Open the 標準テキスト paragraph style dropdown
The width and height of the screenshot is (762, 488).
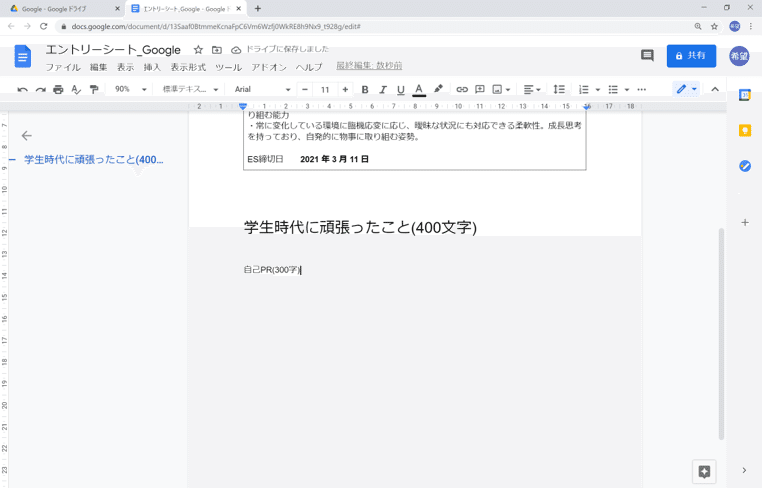(190, 89)
